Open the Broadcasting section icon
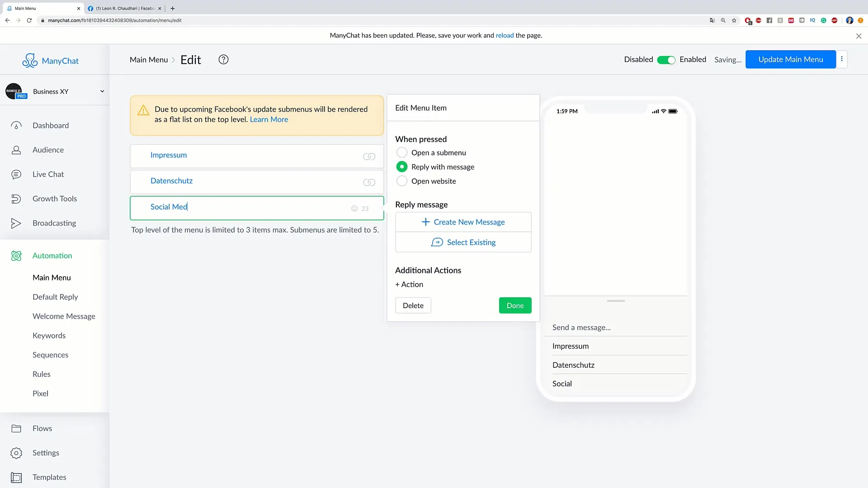This screenshot has width=868, height=488. tap(16, 223)
